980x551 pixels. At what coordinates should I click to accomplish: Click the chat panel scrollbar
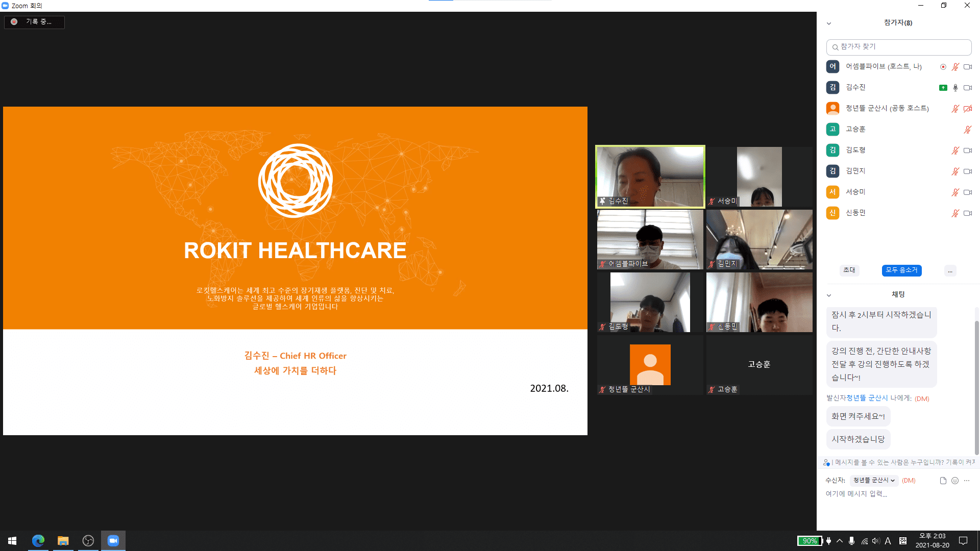pos(977,388)
